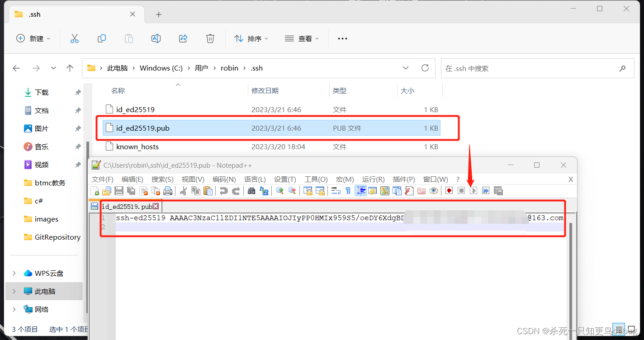Screen dimensions: 644x340
Task: Open the 下载 quick access folder
Action: tap(42, 92)
